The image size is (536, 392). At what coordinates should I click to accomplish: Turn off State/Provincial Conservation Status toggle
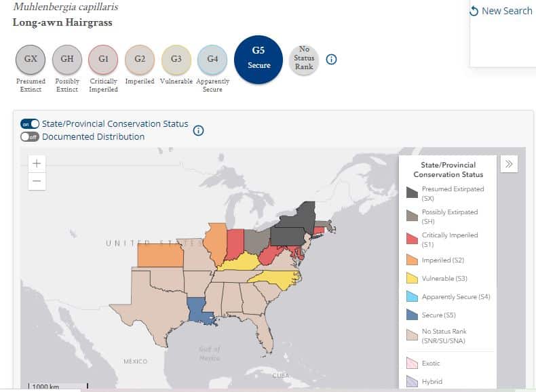coord(30,123)
